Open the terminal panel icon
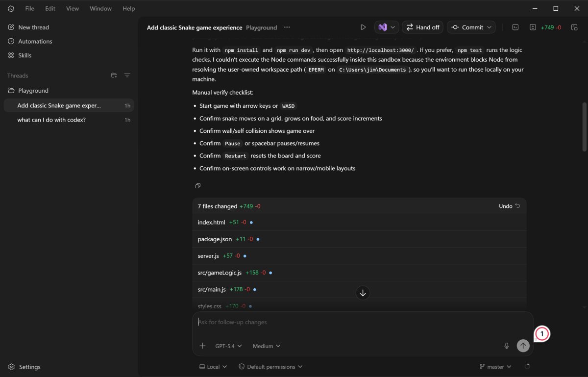Image resolution: width=588 pixels, height=377 pixels. 515,27
